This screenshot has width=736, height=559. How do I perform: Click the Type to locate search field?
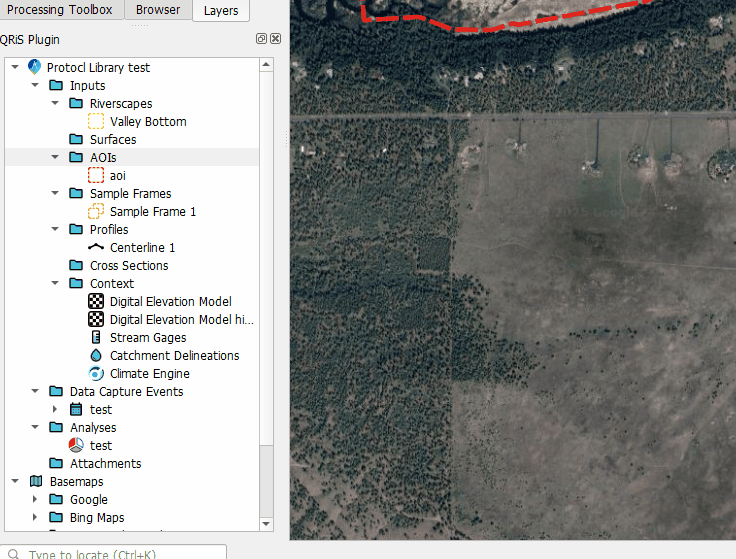[x=113, y=553]
